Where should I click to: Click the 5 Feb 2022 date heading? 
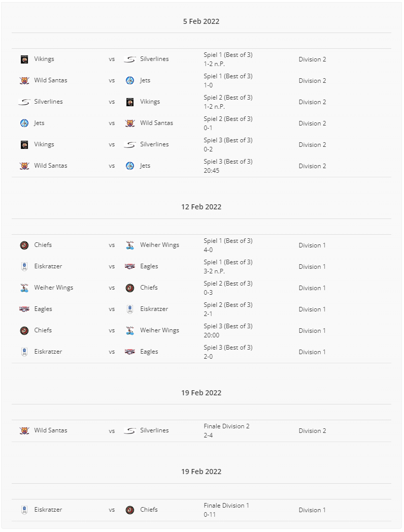click(201, 21)
